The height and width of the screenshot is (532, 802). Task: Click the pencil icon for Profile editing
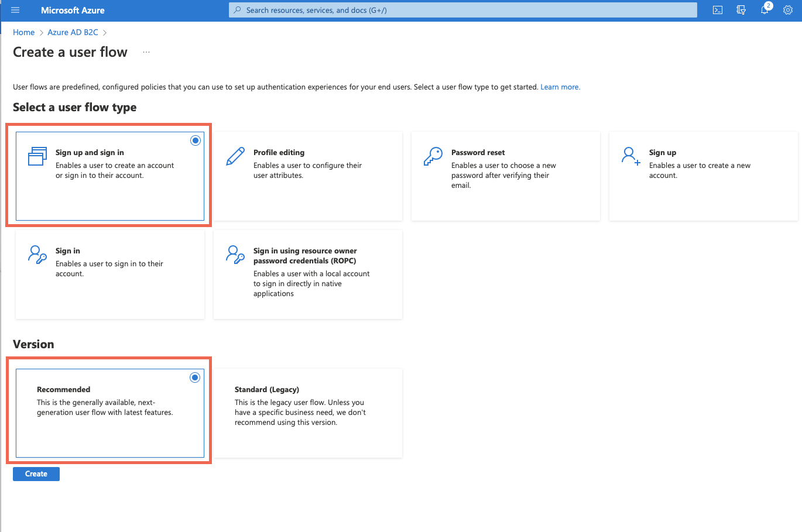point(235,157)
